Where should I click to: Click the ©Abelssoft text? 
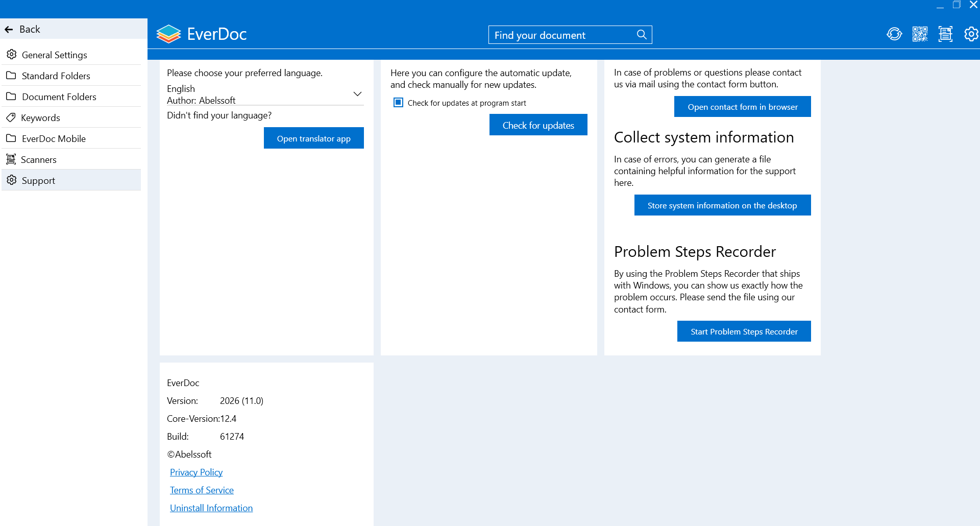pyautogui.click(x=189, y=455)
